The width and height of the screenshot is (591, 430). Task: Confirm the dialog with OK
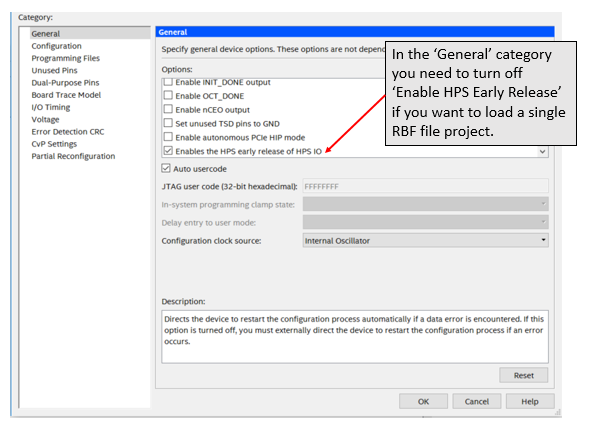tap(423, 401)
